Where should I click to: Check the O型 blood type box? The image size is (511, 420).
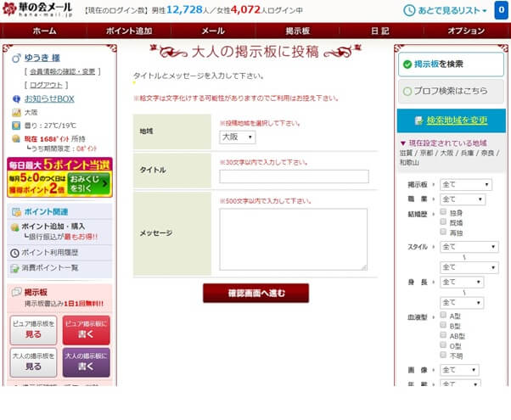[443, 344]
